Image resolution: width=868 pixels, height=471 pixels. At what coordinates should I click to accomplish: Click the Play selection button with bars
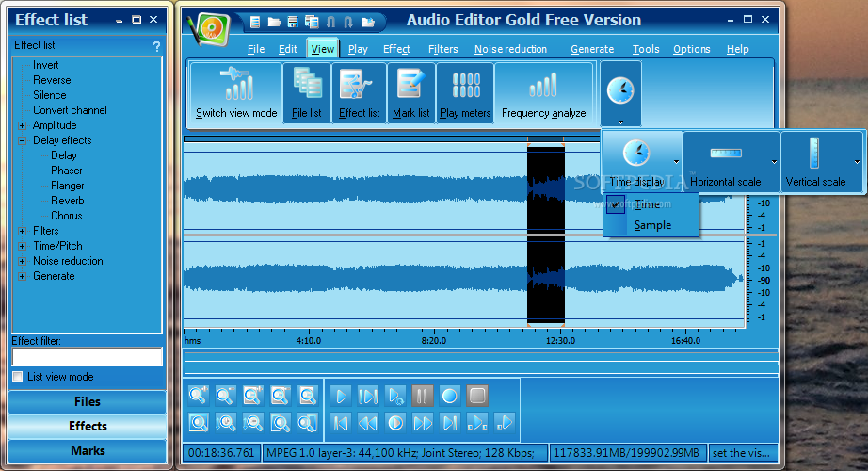(x=367, y=396)
